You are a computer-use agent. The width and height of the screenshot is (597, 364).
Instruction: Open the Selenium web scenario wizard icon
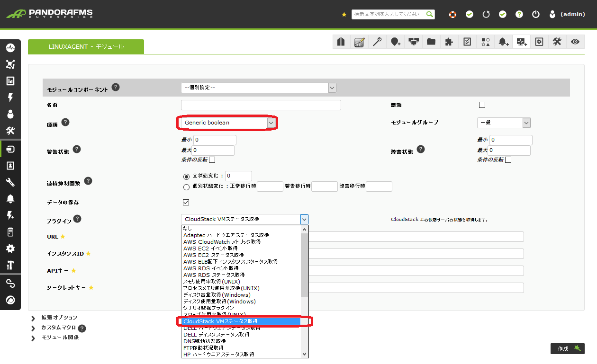[359, 42]
